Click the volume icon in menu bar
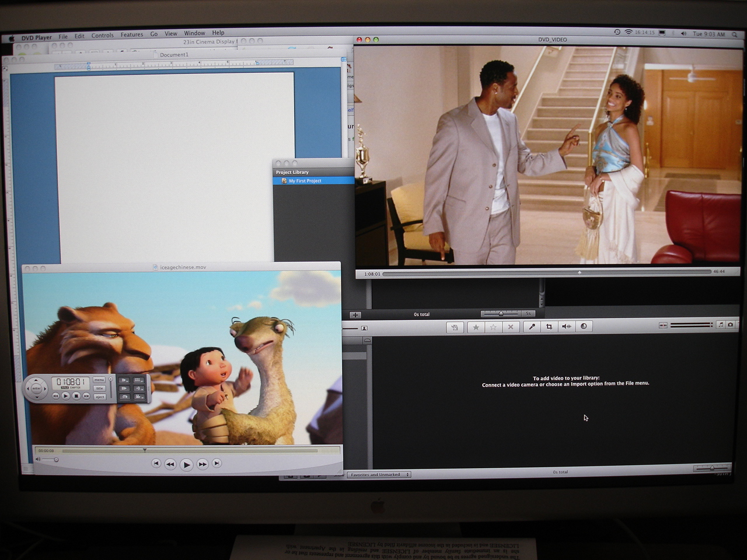 click(x=684, y=33)
